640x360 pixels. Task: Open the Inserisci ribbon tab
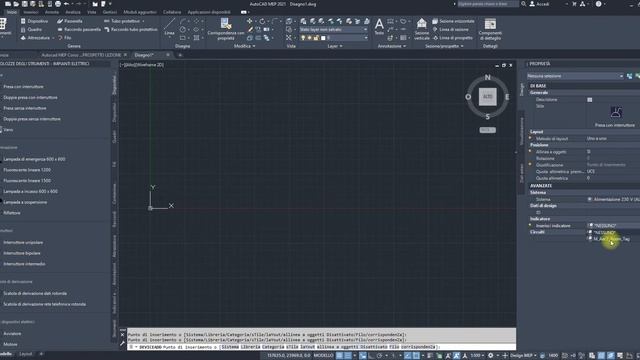click(x=31, y=12)
